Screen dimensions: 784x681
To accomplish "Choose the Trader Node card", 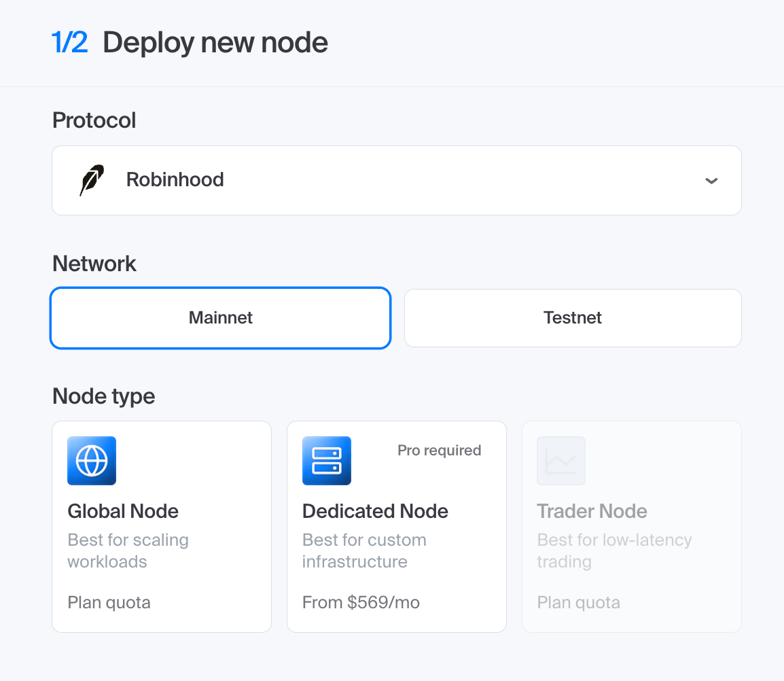I will point(632,527).
